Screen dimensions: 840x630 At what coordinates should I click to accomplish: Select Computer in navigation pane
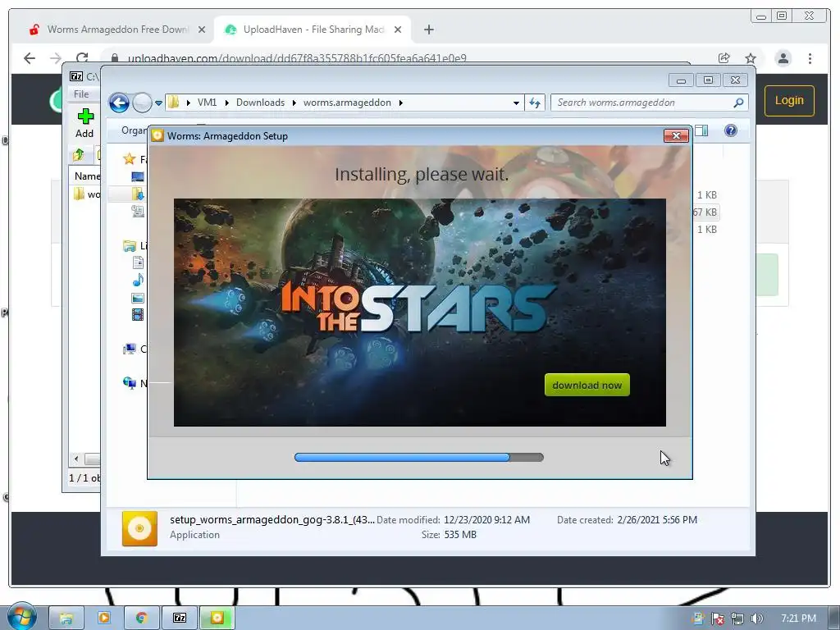point(134,349)
